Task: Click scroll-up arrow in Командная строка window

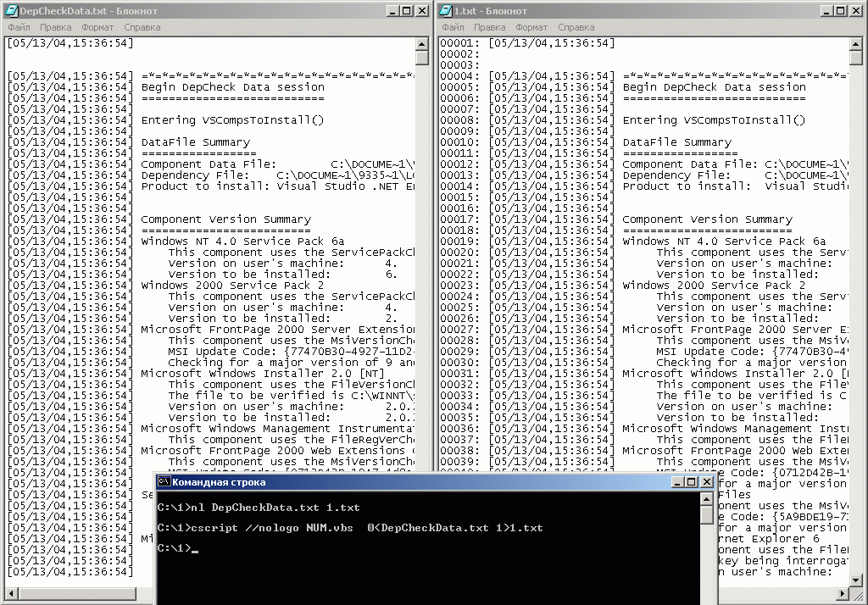Action: (706, 499)
